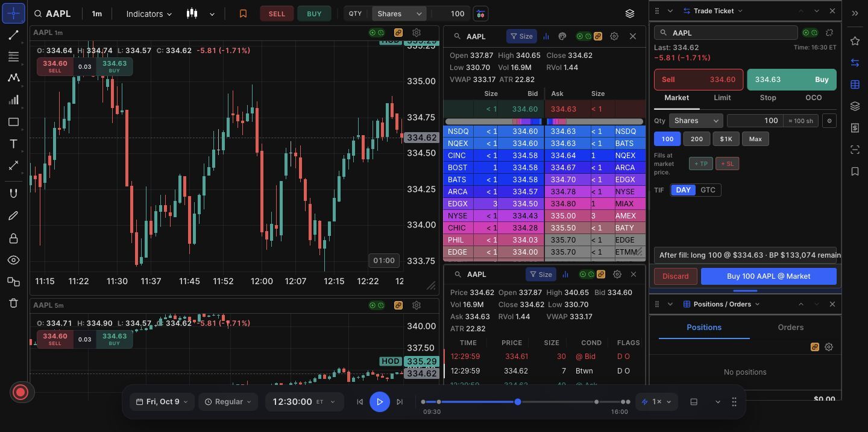Click BUY button in top toolbar
Screen dimensions: 868x432
coord(314,13)
